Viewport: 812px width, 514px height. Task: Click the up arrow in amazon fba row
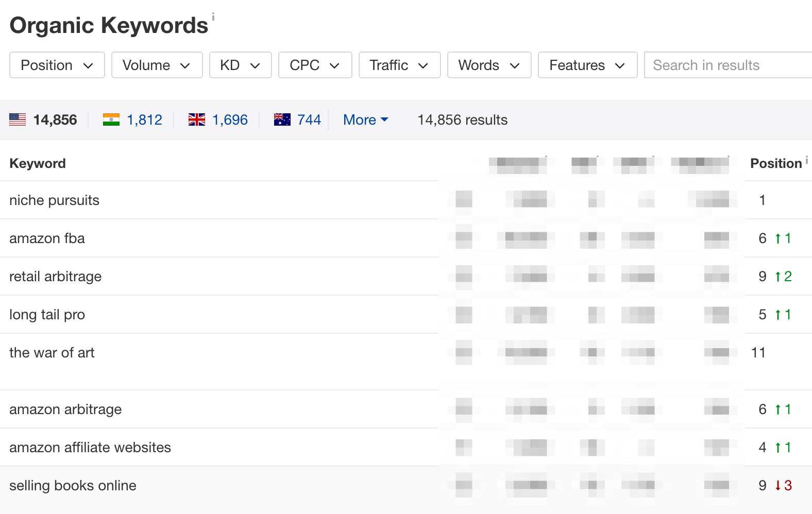pos(778,238)
